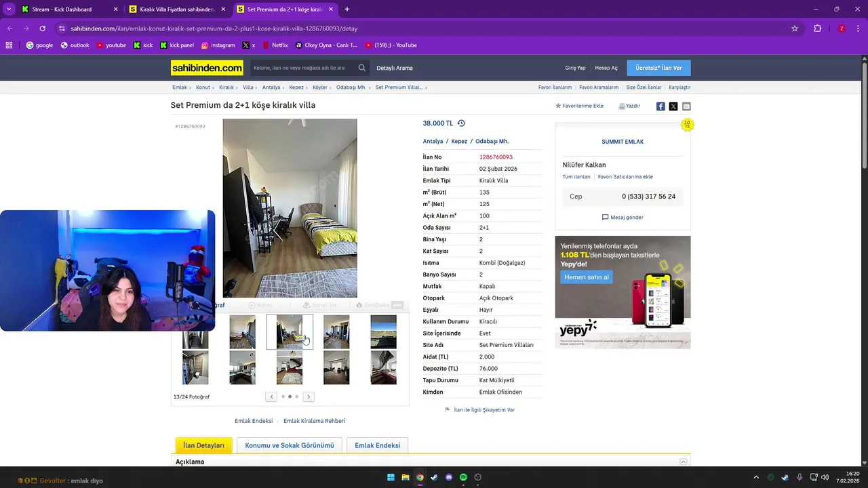
Task: Open the Netflix bookmark
Action: point(275,45)
